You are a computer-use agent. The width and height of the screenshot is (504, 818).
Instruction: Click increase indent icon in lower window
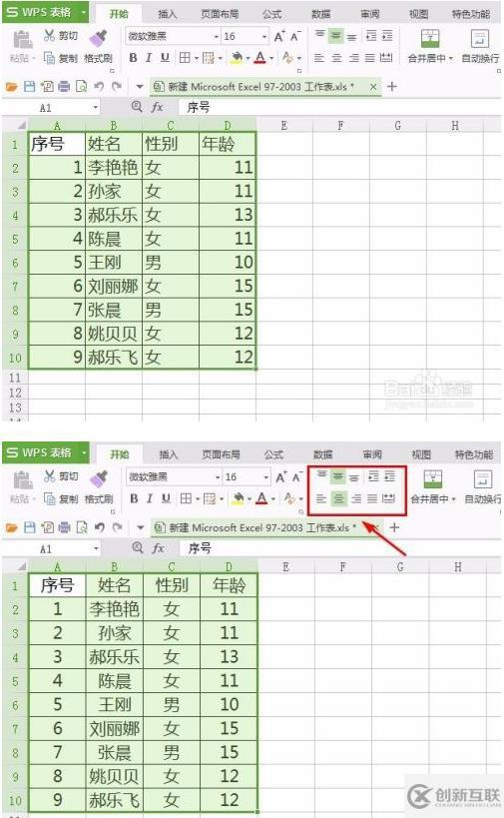(x=390, y=475)
